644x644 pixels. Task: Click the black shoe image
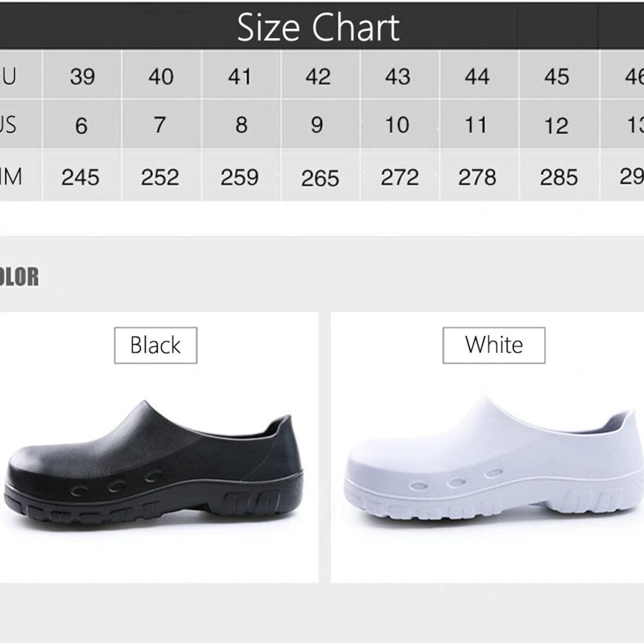click(153, 465)
